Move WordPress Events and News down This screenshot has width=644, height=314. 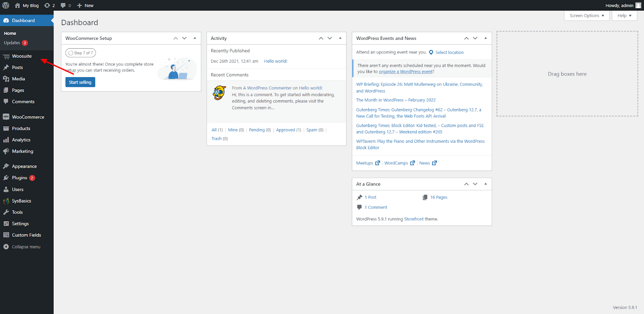(475, 38)
